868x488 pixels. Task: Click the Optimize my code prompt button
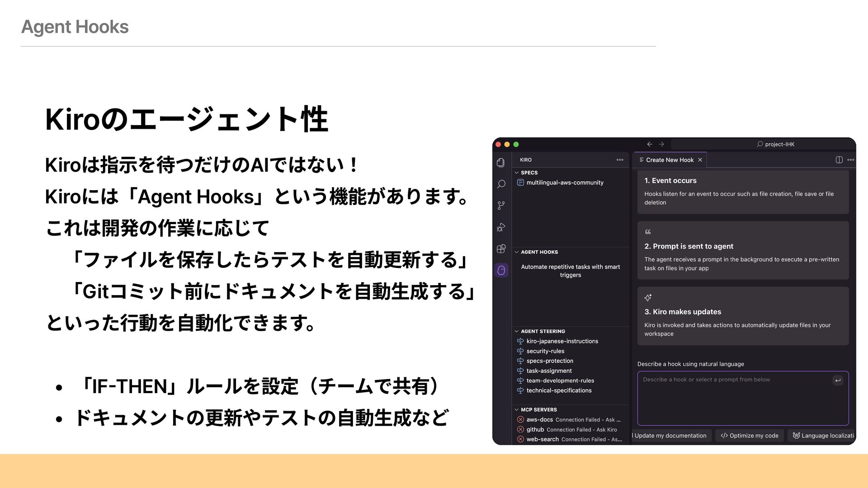[x=749, y=436]
